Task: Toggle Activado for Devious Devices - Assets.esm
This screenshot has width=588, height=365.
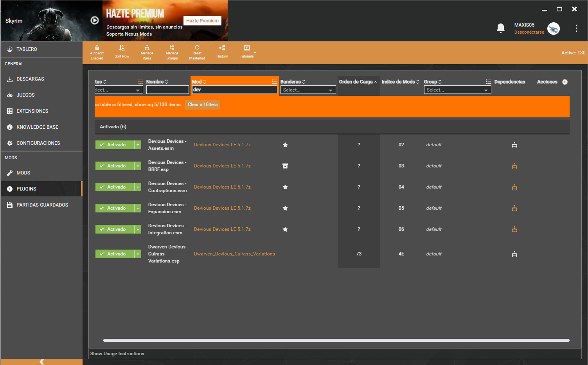Action: 115,145
